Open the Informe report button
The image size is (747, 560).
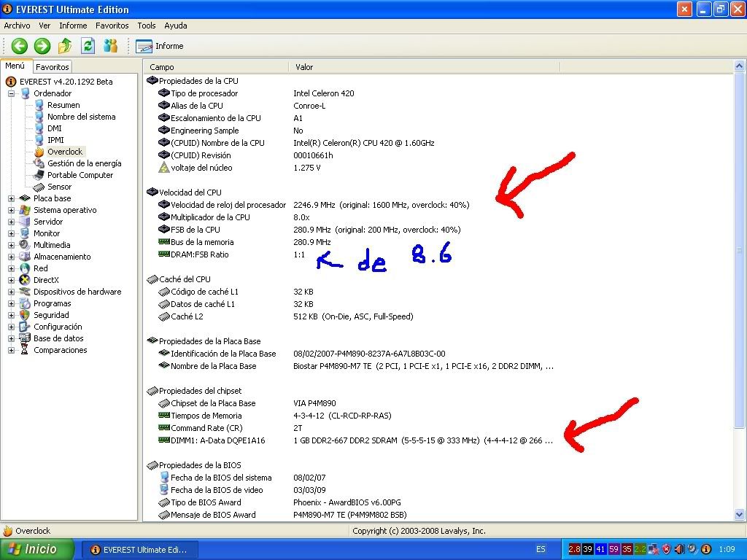click(160, 46)
